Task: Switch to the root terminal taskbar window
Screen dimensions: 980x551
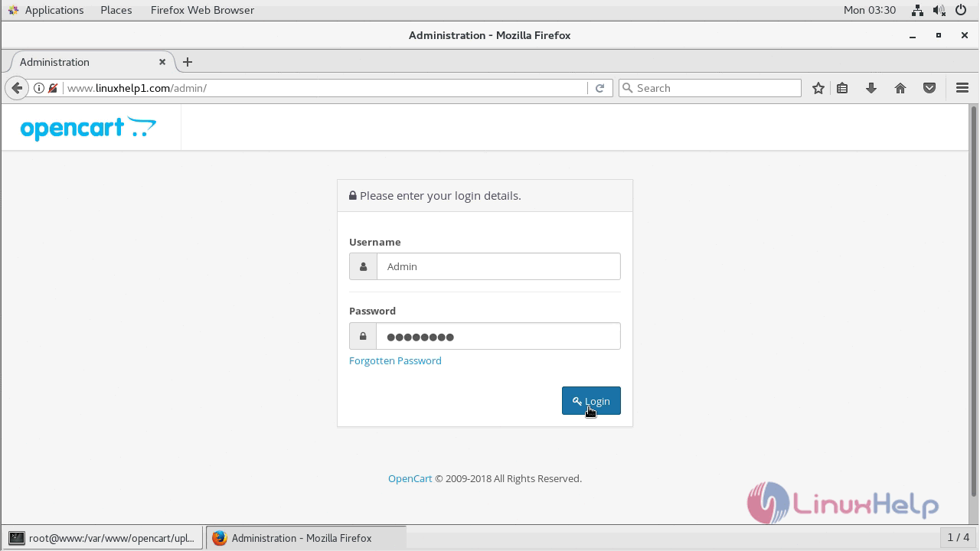Action: (x=103, y=538)
